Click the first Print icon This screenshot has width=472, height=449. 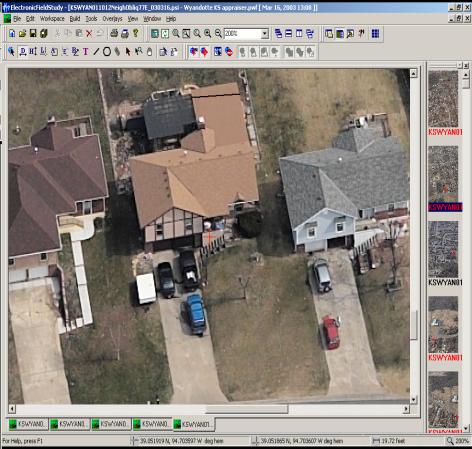pos(114,33)
